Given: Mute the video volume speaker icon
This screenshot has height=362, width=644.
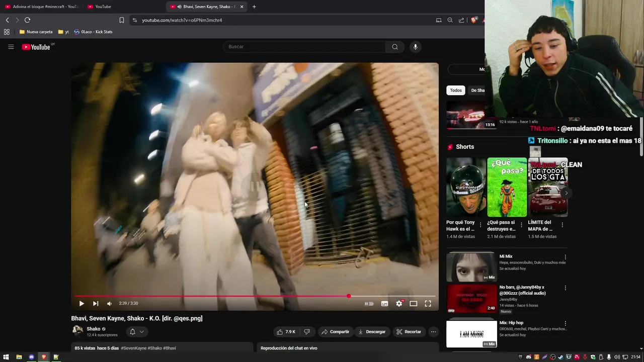Looking at the screenshot, I should [109, 303].
